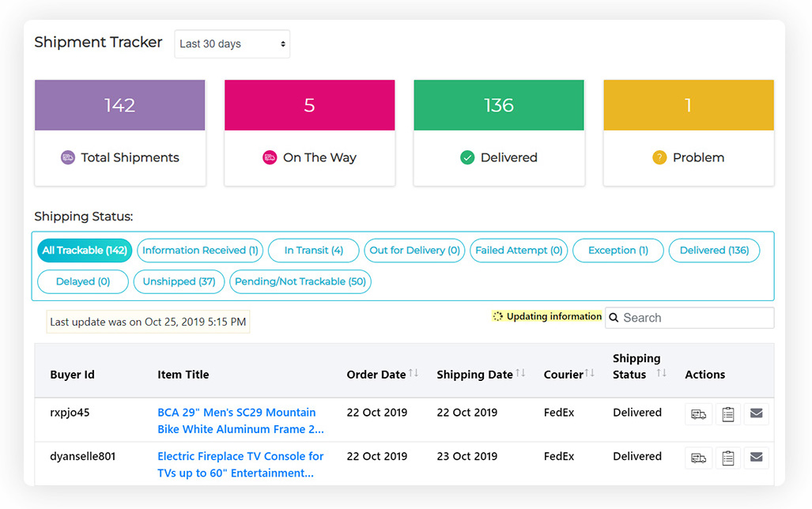Click the search magnifier icon

(x=614, y=318)
